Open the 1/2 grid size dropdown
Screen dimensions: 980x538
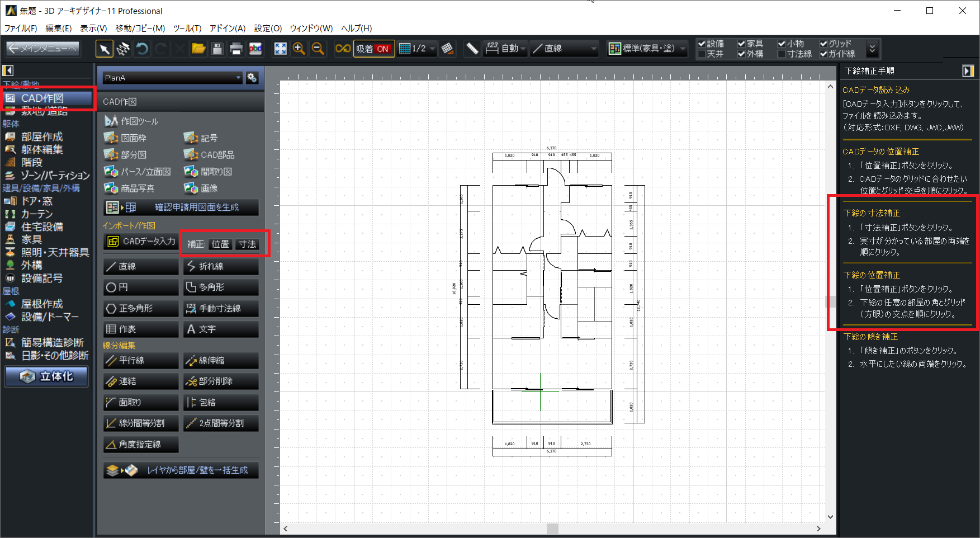click(x=417, y=49)
